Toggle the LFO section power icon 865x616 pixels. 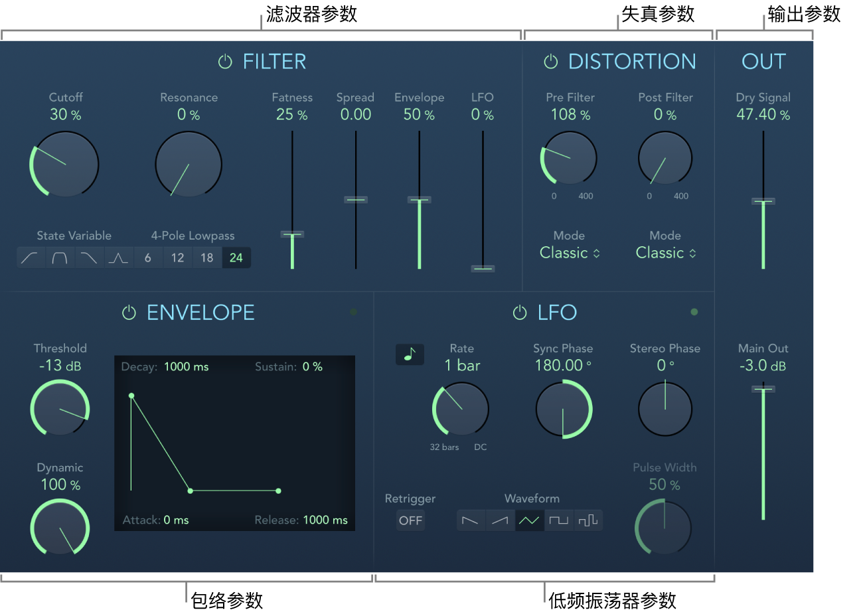click(520, 313)
